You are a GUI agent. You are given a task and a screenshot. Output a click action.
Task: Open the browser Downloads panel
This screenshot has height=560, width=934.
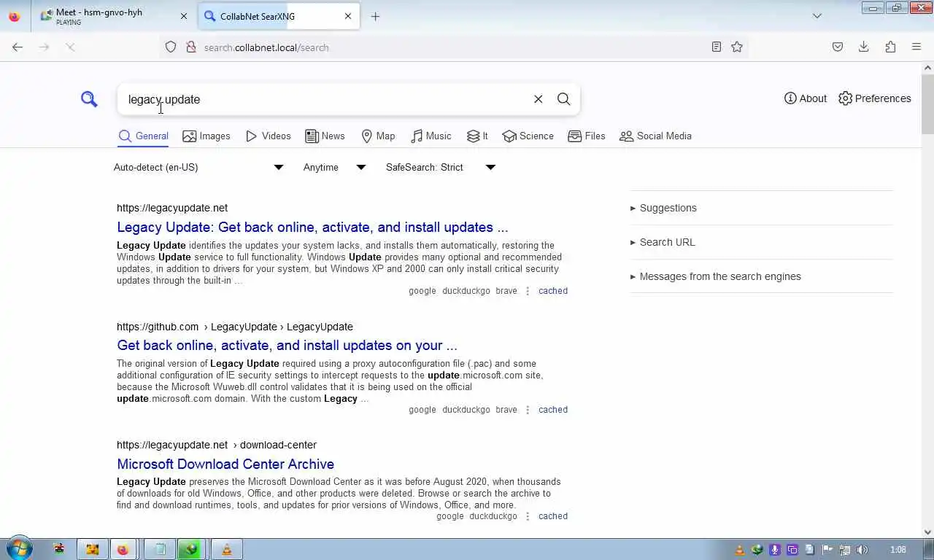click(864, 47)
